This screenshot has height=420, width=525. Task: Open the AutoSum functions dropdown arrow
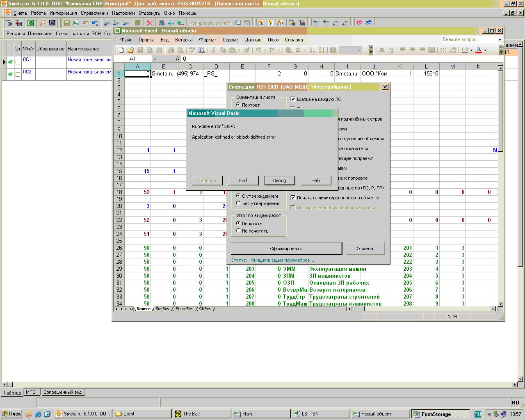[x=304, y=50]
